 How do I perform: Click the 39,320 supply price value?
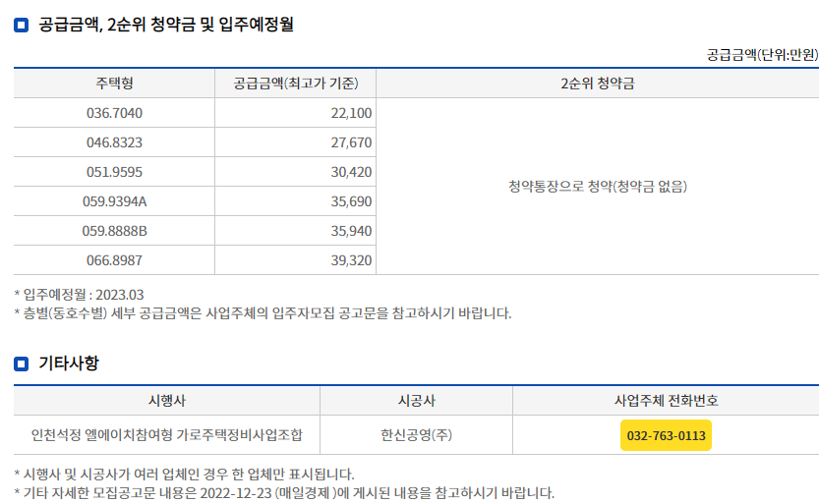click(x=351, y=260)
